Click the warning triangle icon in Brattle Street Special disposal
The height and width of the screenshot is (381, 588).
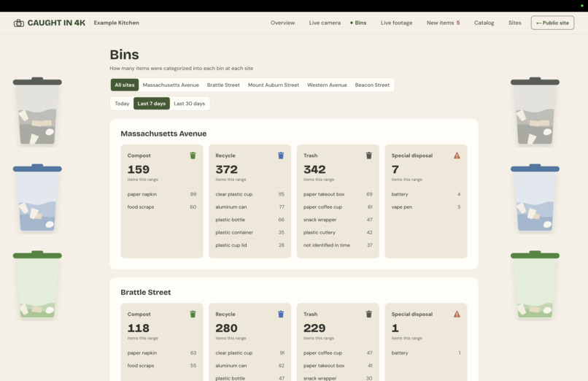tap(457, 314)
